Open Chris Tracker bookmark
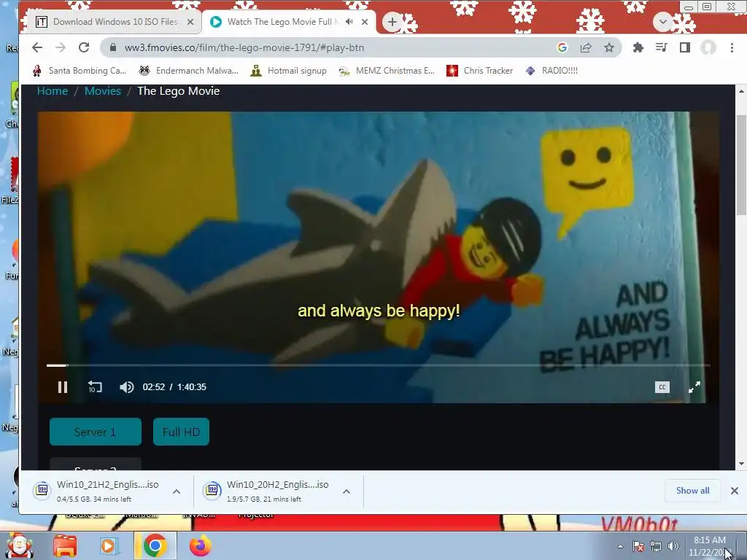Viewport: 747px width, 560px height. tap(480, 71)
